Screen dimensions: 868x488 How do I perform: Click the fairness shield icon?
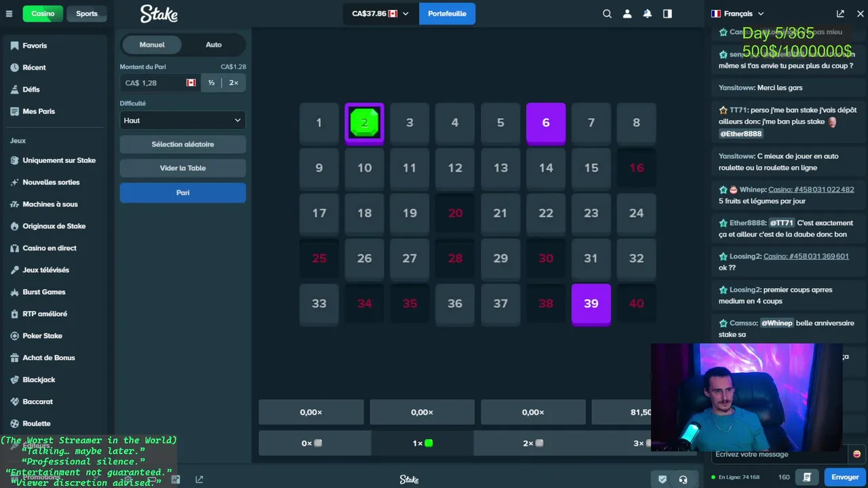663,479
